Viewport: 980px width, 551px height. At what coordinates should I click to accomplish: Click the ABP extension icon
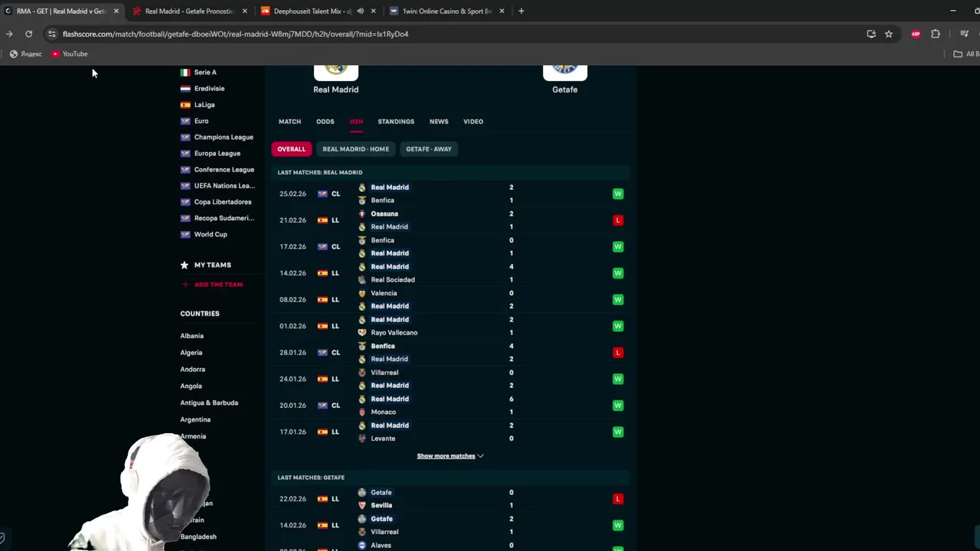point(916,34)
